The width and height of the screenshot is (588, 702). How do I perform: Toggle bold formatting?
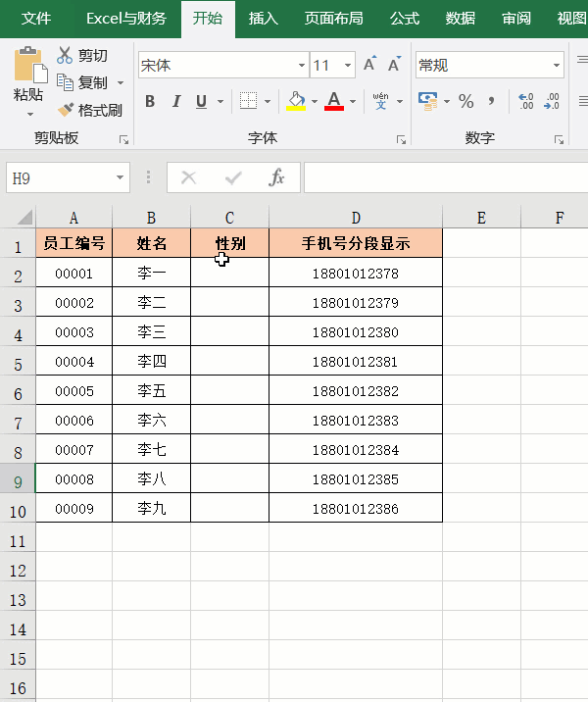click(150, 101)
